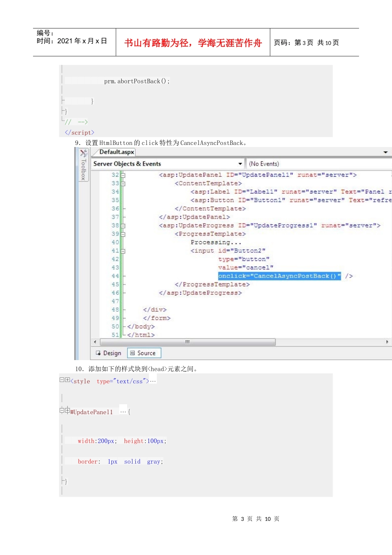The width and height of the screenshot is (392, 555).
Task: Click the closing </body> tag line
Action: click(x=141, y=327)
